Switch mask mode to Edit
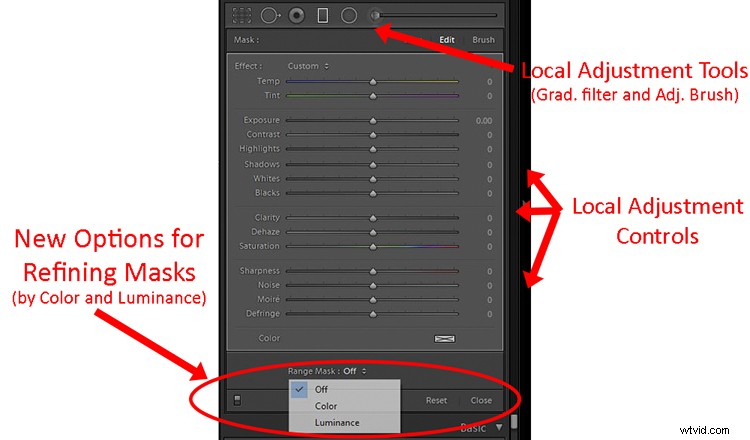This screenshot has width=750, height=440. click(447, 40)
